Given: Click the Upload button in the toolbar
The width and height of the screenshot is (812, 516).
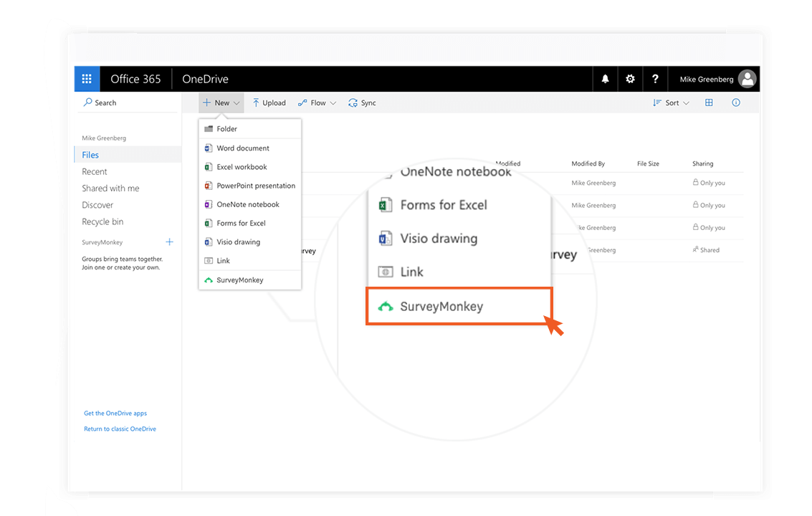Looking at the screenshot, I should tap(269, 103).
